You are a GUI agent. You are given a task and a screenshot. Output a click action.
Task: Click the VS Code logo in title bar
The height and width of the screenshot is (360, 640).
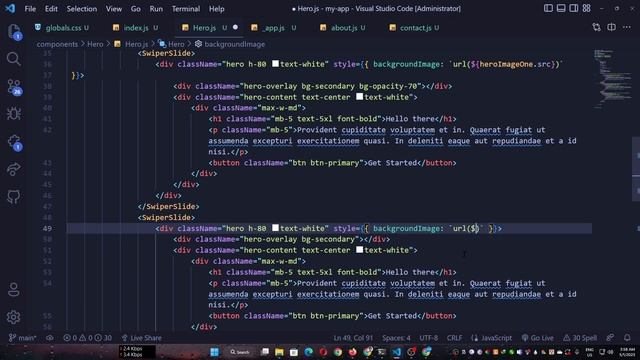pos(10,8)
